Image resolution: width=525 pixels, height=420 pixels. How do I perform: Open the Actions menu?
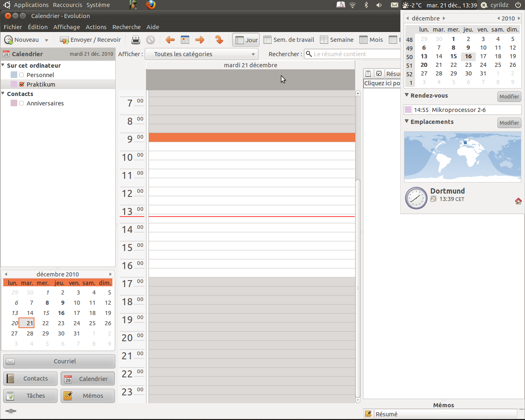[96, 27]
